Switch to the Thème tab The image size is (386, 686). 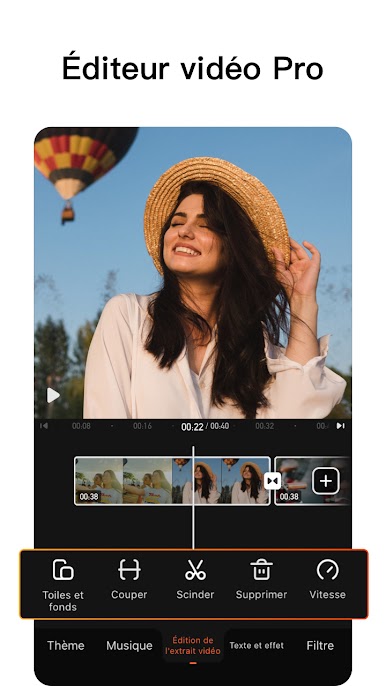pyautogui.click(x=66, y=645)
